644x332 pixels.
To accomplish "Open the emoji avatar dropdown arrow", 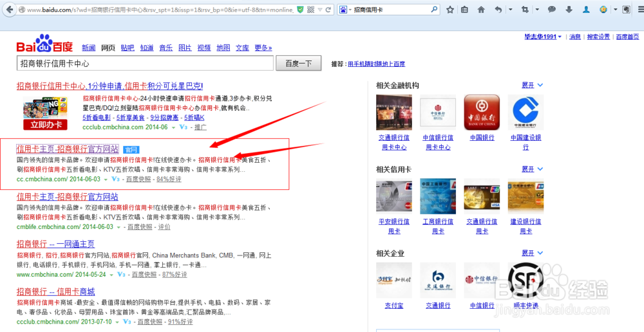I will point(615,10).
